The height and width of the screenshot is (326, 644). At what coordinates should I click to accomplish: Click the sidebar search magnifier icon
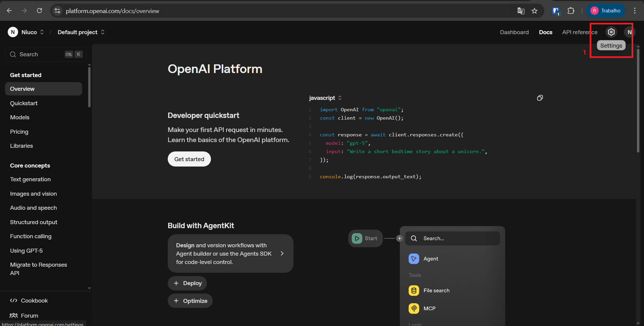click(x=13, y=54)
